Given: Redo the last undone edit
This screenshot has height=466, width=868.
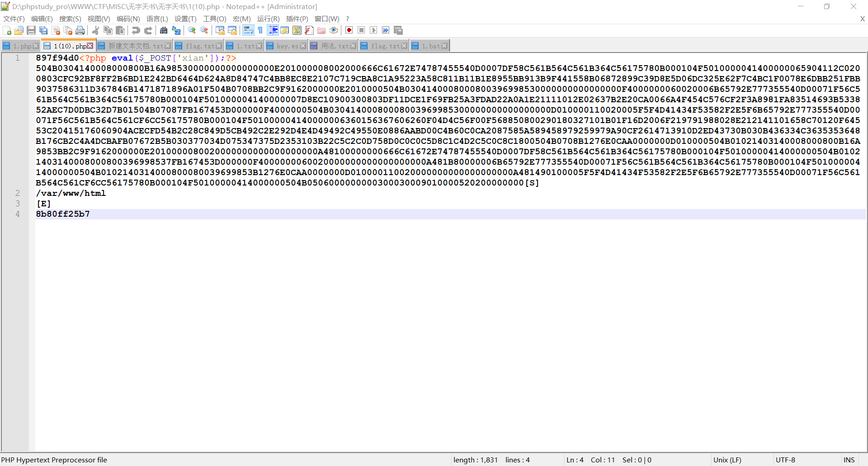Looking at the screenshot, I should (148, 30).
